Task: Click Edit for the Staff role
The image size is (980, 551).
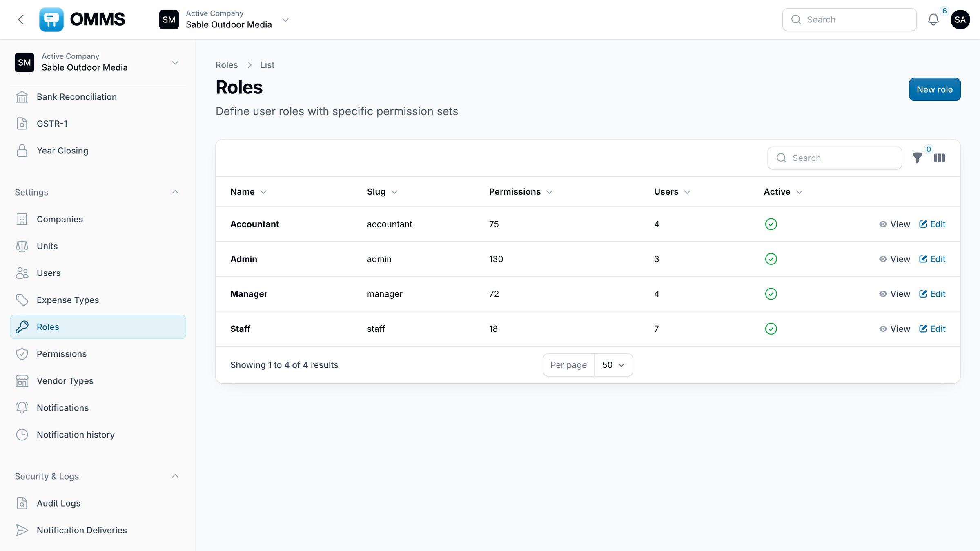Action: (x=932, y=329)
